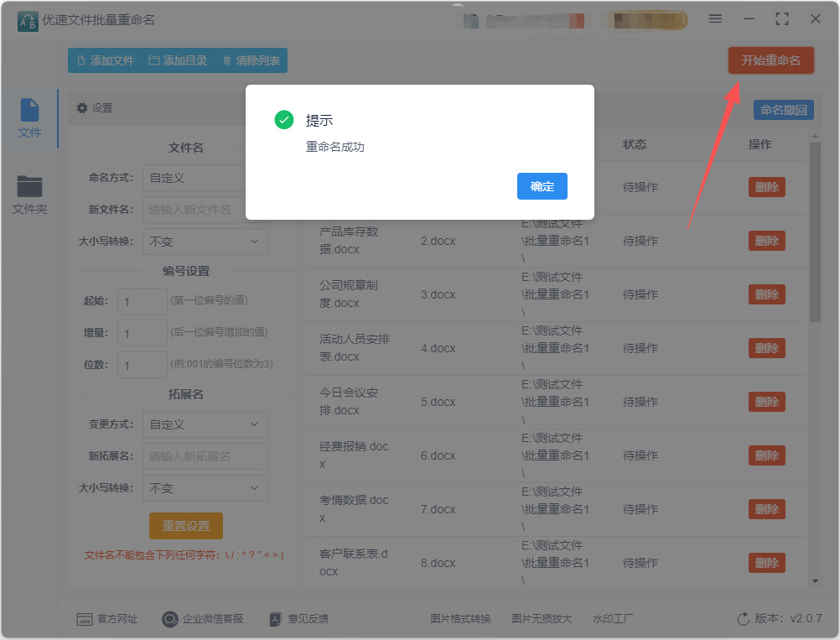This screenshot has height=640, width=840.
Task: Click the 开始重命名 button
Action: point(770,60)
